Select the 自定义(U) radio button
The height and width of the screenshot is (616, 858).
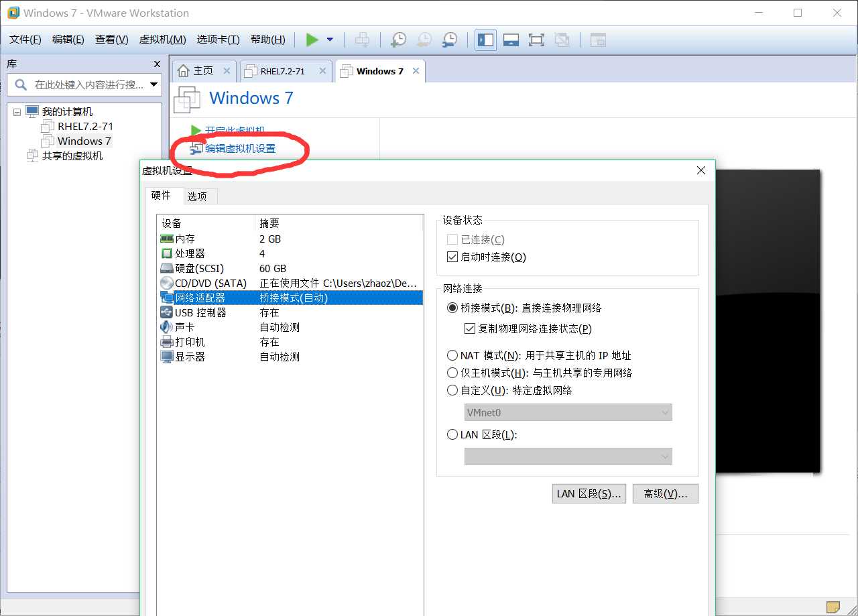pyautogui.click(x=452, y=390)
